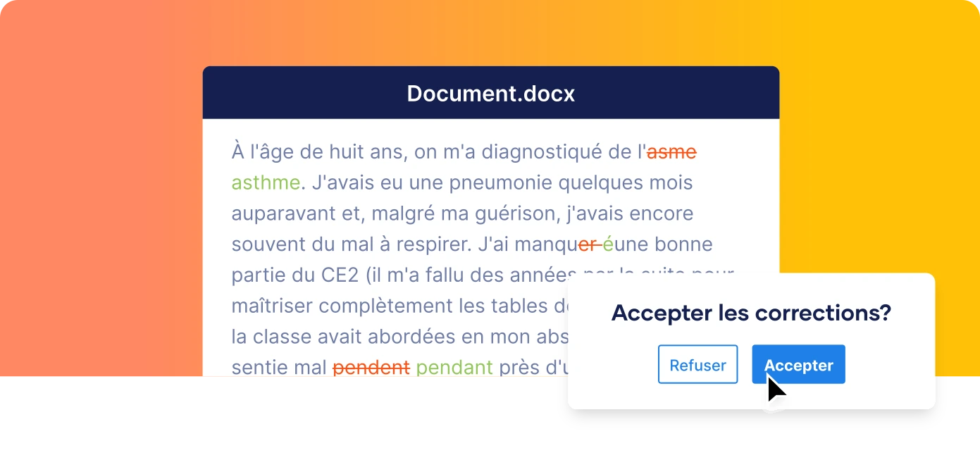Click the blue Accepter button

click(x=798, y=364)
